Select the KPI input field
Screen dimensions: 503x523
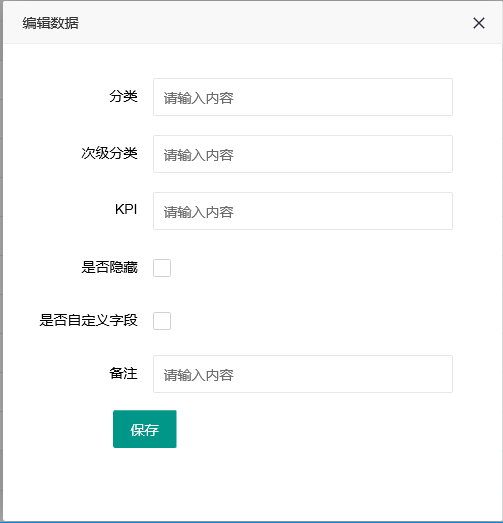303,211
